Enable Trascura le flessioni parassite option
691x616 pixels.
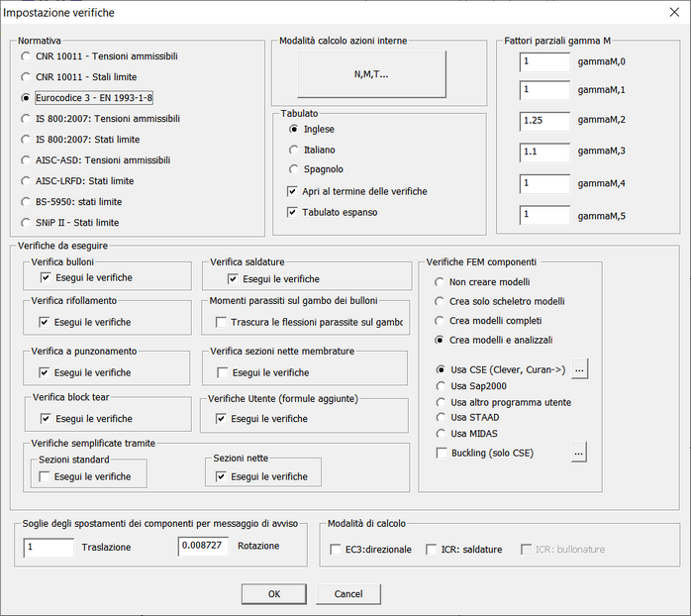tap(221, 322)
